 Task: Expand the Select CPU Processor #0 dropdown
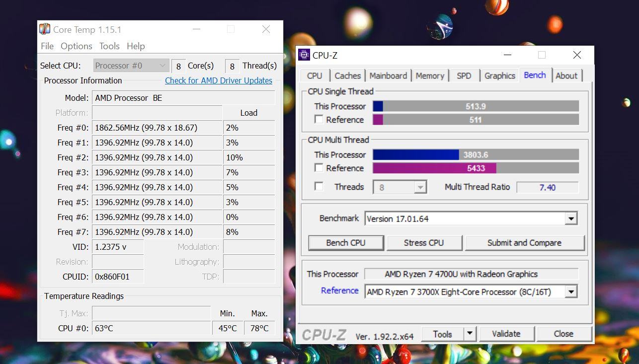[x=131, y=66]
